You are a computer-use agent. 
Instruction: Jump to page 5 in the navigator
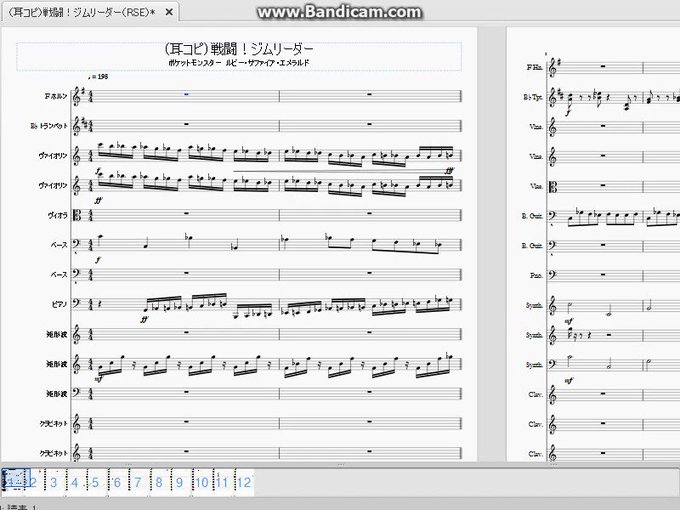(95, 482)
